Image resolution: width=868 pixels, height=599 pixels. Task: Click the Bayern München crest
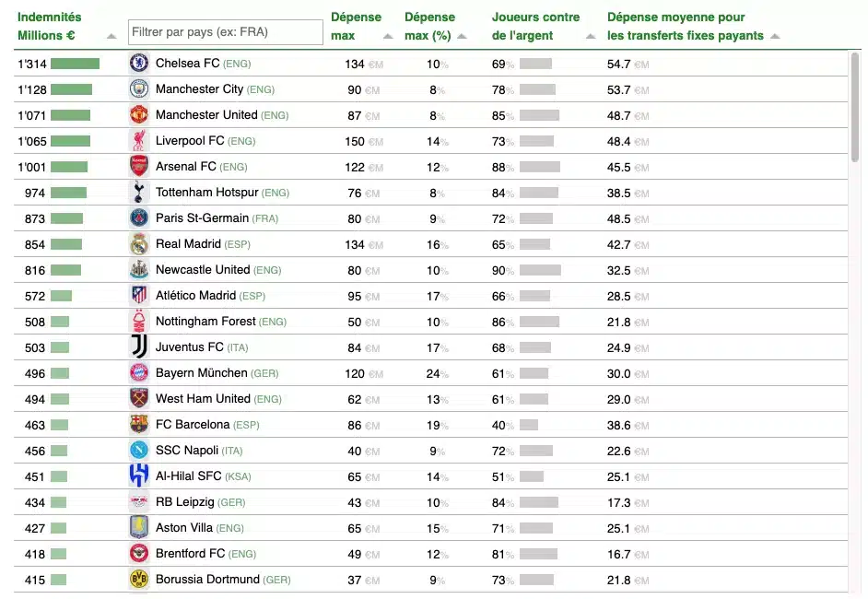139,373
